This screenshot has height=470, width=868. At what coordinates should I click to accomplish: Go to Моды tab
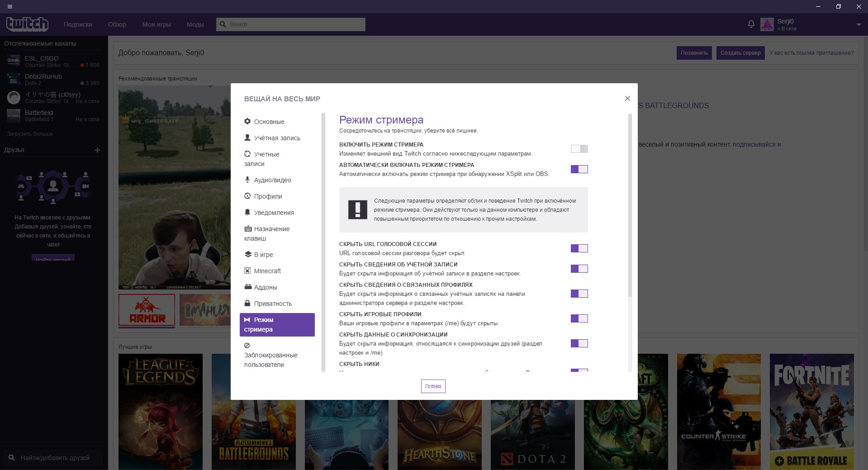[195, 24]
